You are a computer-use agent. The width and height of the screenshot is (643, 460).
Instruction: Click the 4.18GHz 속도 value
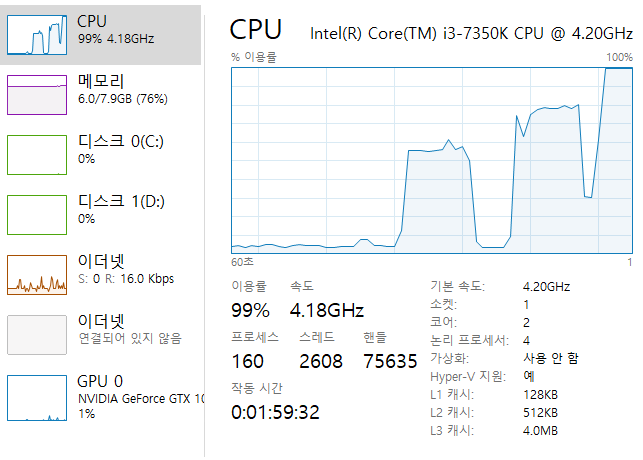(x=327, y=310)
